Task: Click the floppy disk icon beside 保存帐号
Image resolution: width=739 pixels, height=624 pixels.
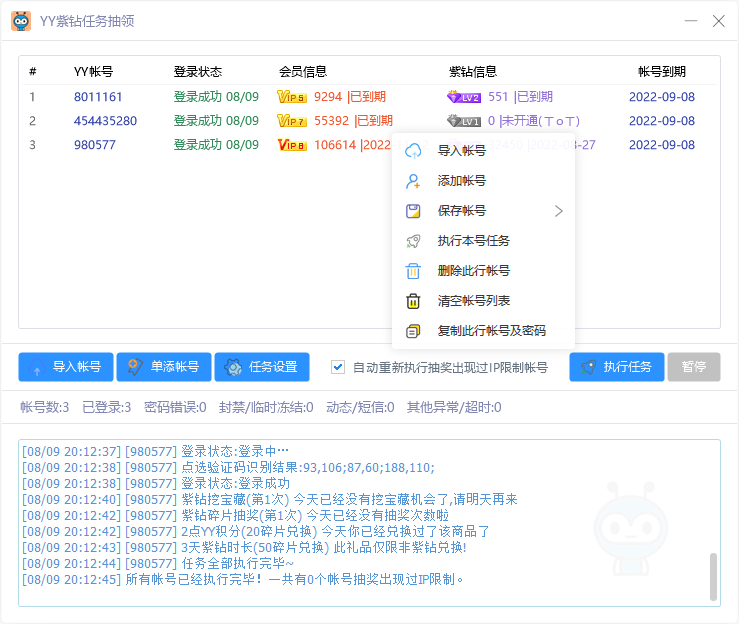Action: (x=413, y=211)
